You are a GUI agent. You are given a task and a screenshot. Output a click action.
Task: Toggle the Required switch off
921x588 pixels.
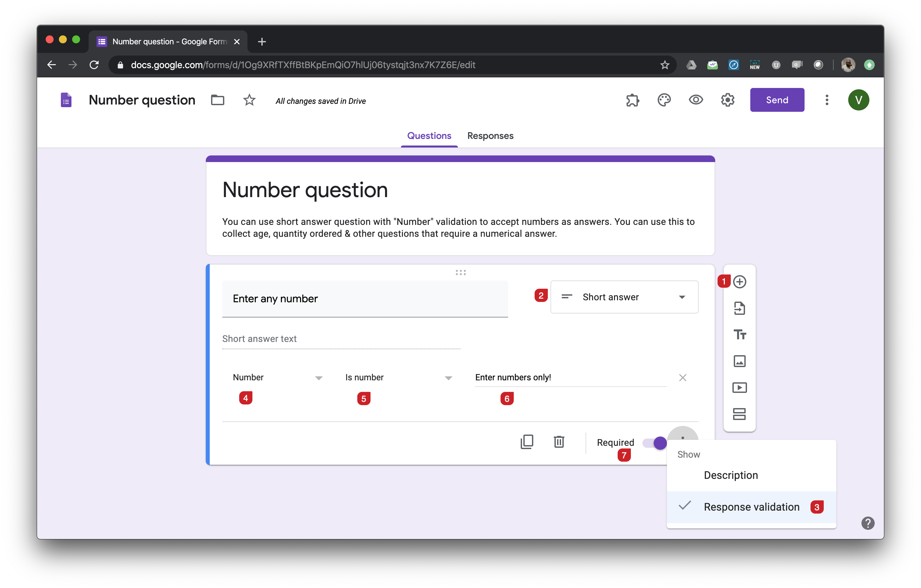655,443
